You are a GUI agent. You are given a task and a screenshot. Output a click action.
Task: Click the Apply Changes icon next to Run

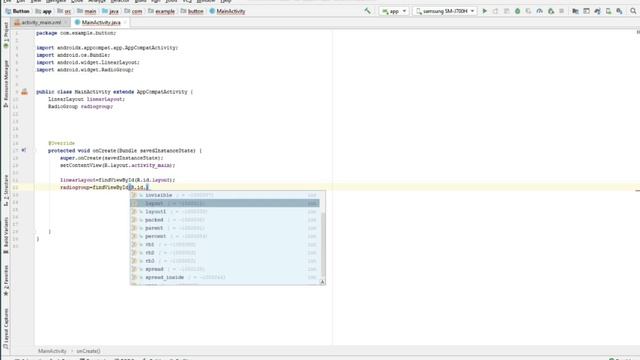tap(496, 11)
